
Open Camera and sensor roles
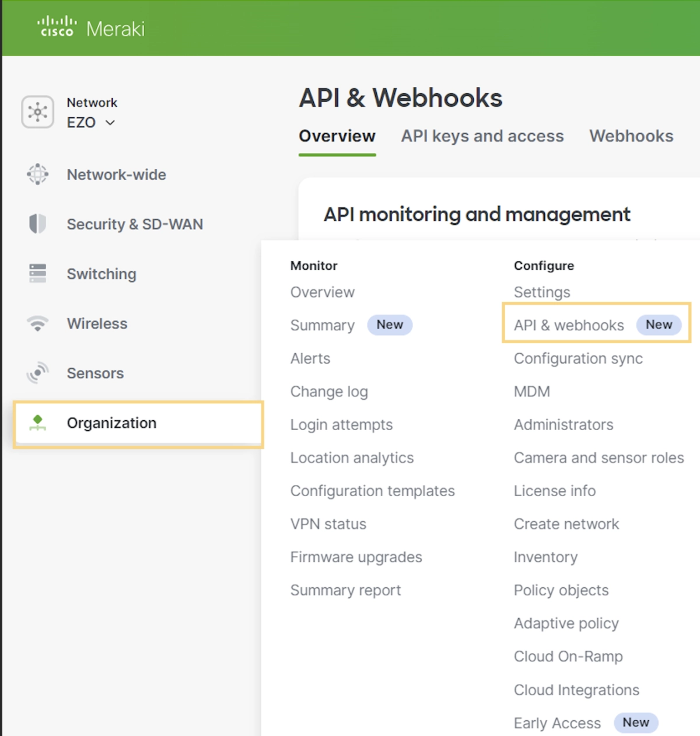coord(598,458)
